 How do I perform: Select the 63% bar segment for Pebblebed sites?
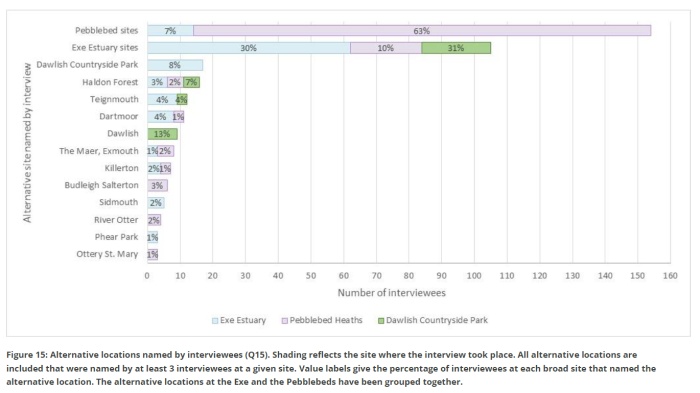tap(422, 31)
